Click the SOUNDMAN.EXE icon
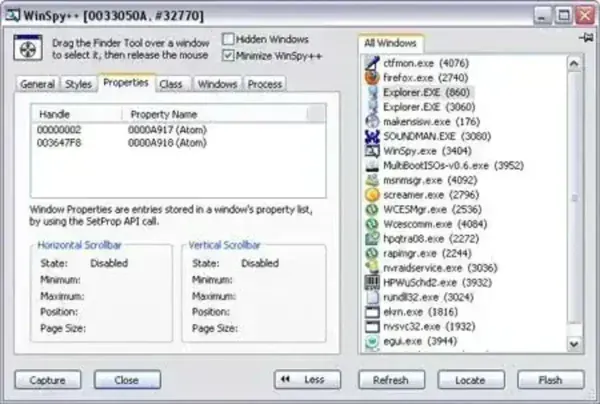This screenshot has height=404, width=600. click(x=372, y=136)
